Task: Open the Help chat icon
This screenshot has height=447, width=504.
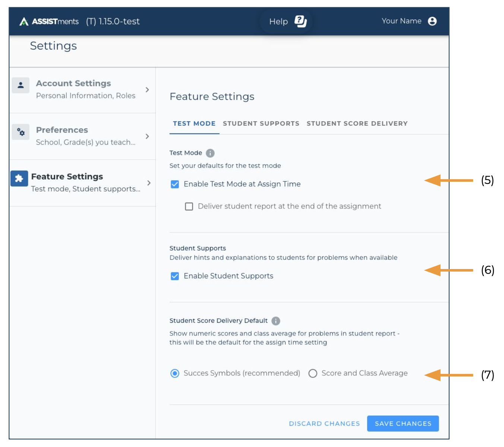Action: point(300,21)
